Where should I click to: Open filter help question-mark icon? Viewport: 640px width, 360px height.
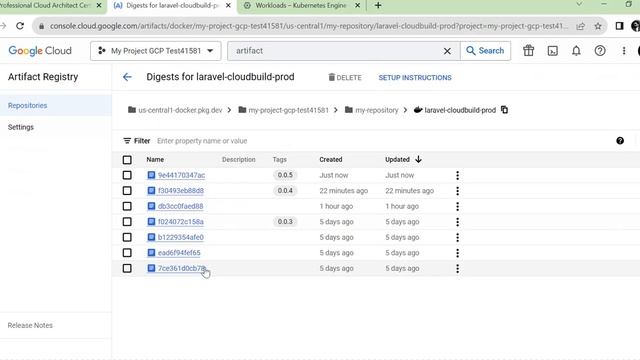click(x=620, y=141)
